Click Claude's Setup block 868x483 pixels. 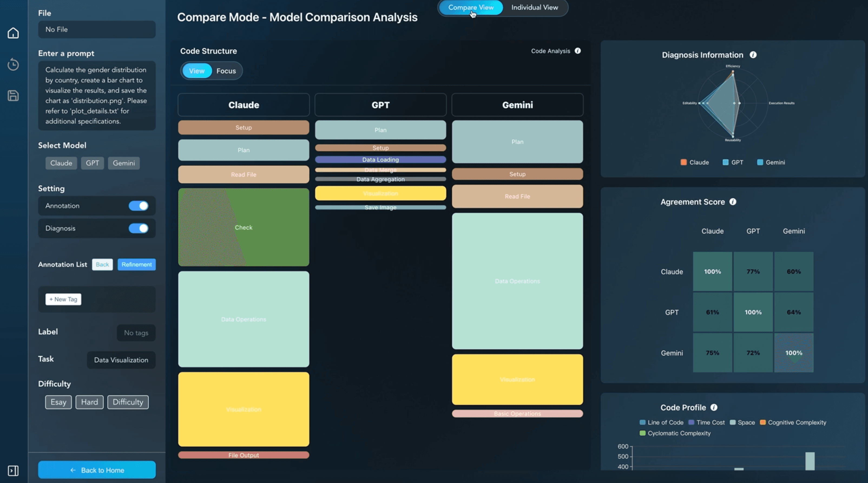pos(244,128)
